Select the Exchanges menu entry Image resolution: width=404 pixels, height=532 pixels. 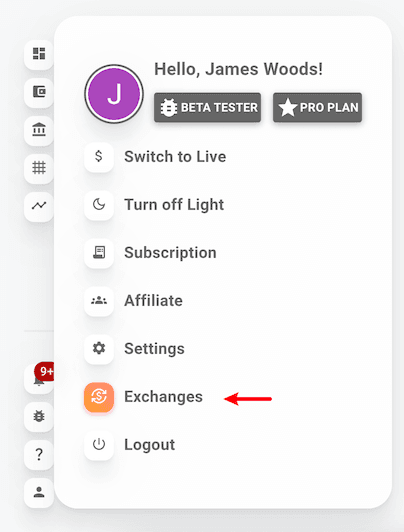(163, 397)
